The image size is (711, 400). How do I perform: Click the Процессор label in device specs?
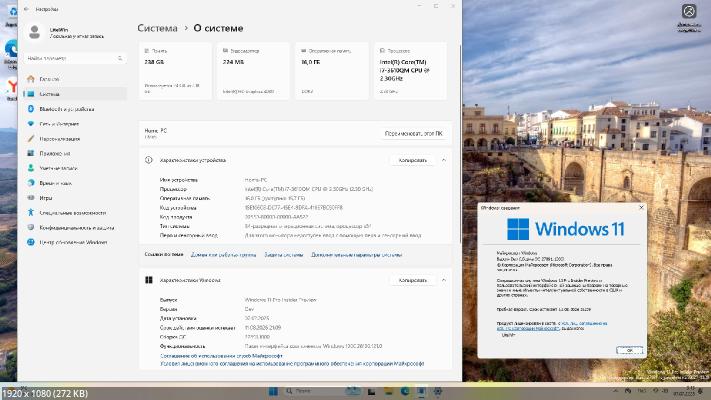pos(173,189)
